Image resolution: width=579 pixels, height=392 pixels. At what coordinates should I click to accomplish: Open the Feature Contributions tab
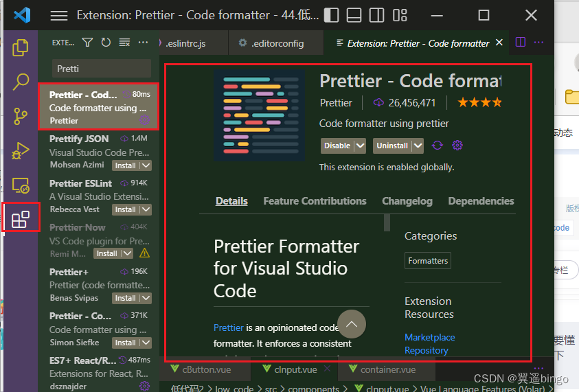click(x=315, y=201)
